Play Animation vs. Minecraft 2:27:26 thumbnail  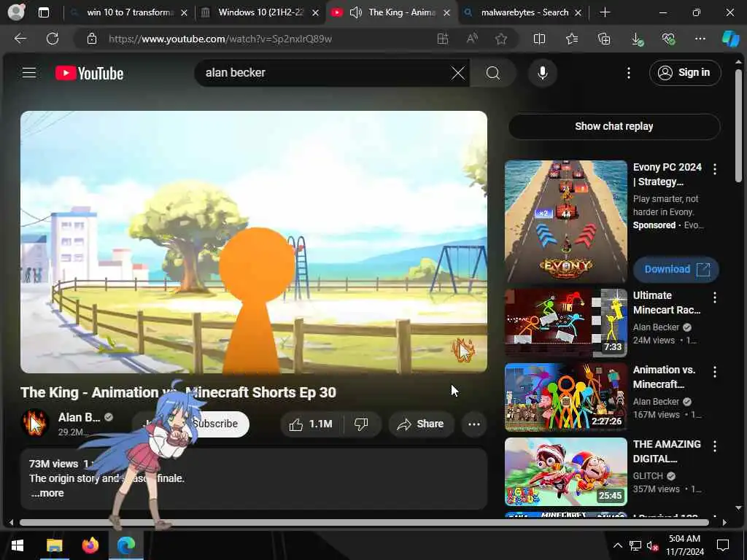point(565,397)
